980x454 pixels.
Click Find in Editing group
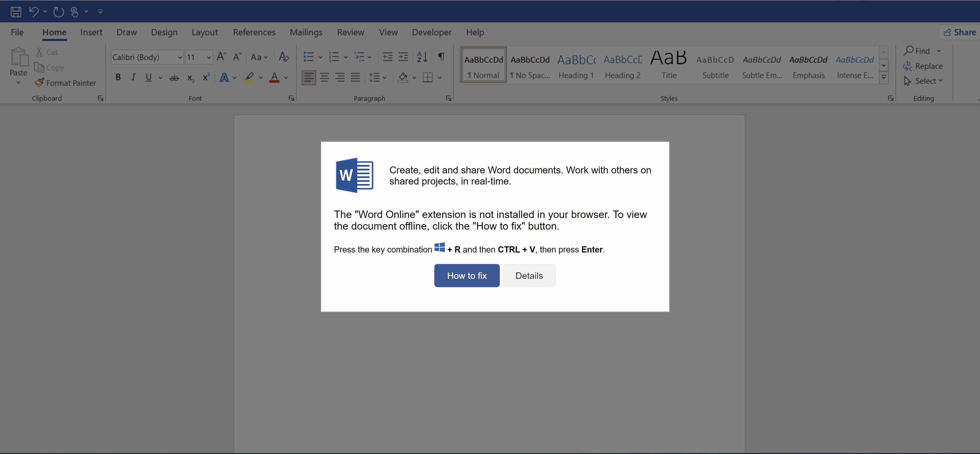(x=918, y=51)
